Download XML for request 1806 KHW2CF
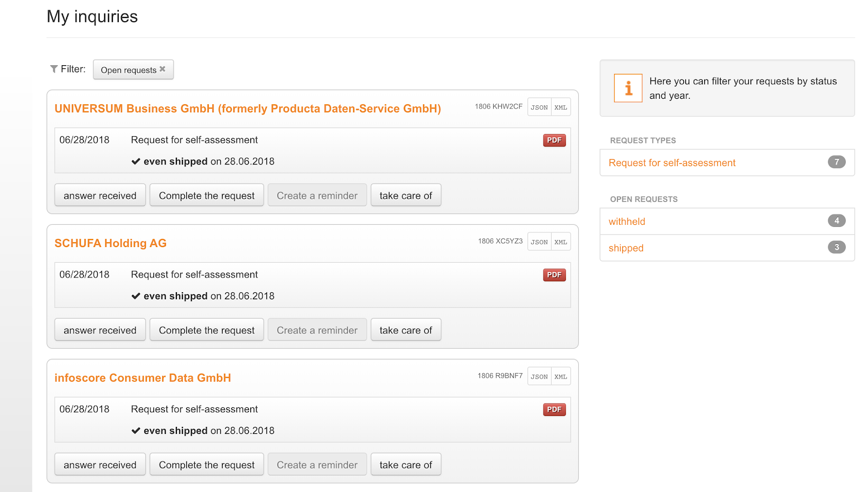This screenshot has height=492, width=868. (561, 107)
